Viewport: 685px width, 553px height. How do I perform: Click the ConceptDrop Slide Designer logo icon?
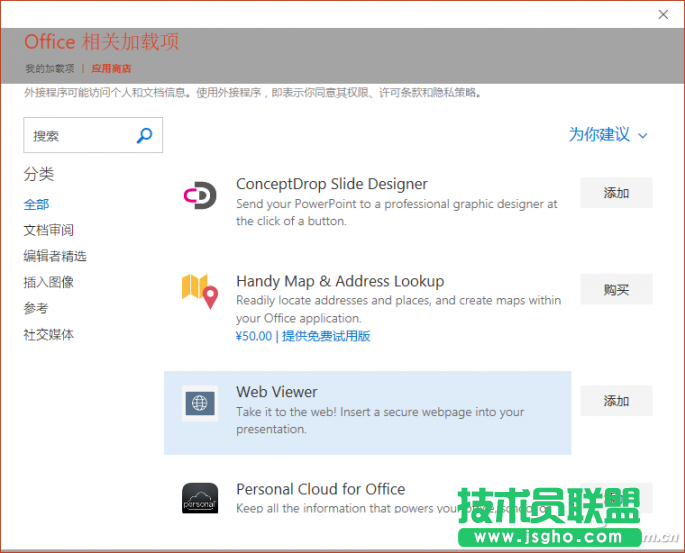(x=200, y=195)
